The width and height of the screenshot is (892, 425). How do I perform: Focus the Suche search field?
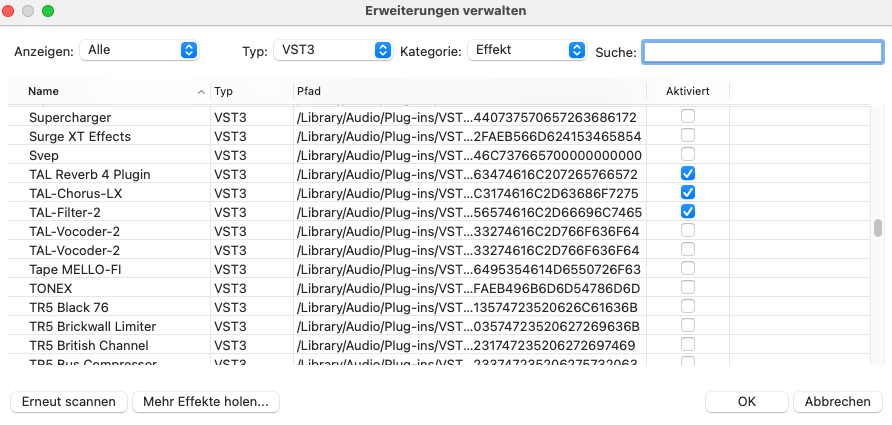click(762, 52)
